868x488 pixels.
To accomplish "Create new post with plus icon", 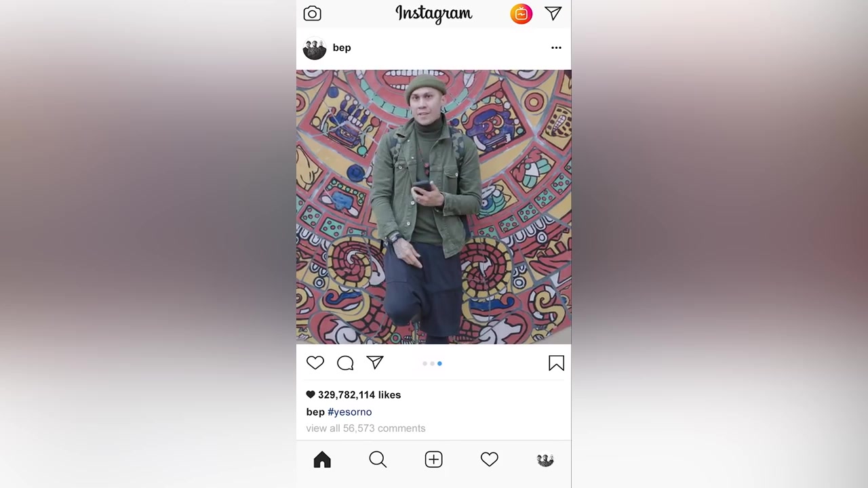I will pyautogui.click(x=433, y=460).
